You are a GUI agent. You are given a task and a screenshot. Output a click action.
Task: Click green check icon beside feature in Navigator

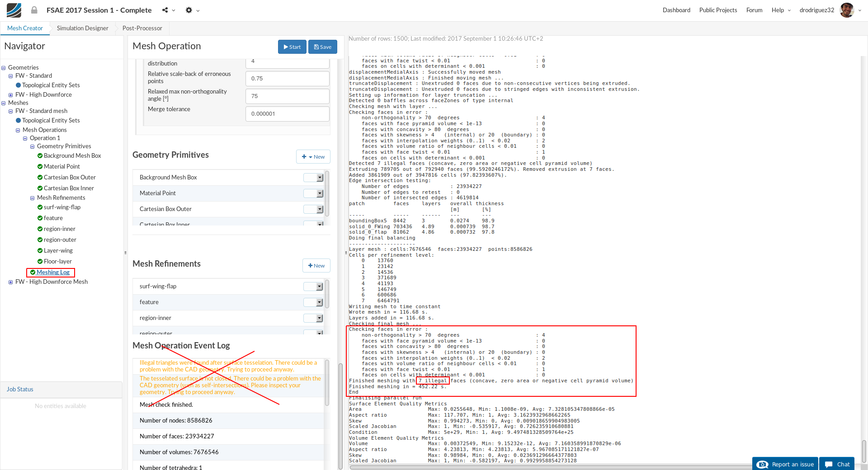(x=40, y=218)
